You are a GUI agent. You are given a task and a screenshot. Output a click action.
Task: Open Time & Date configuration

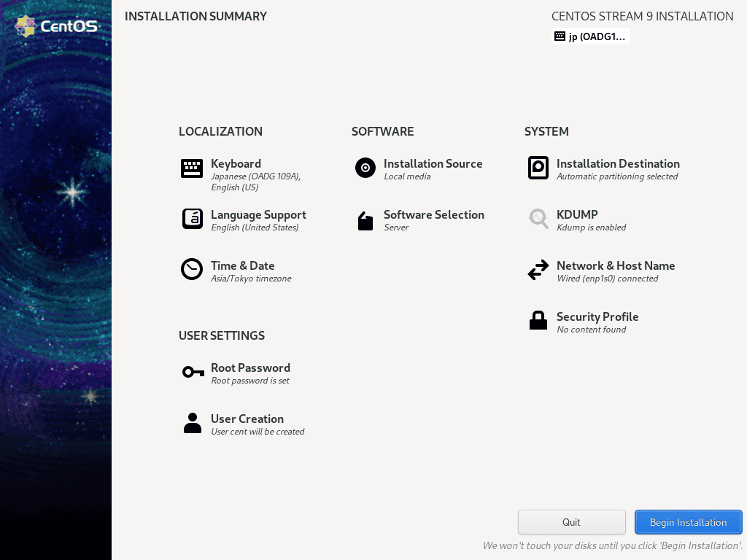tap(236, 271)
